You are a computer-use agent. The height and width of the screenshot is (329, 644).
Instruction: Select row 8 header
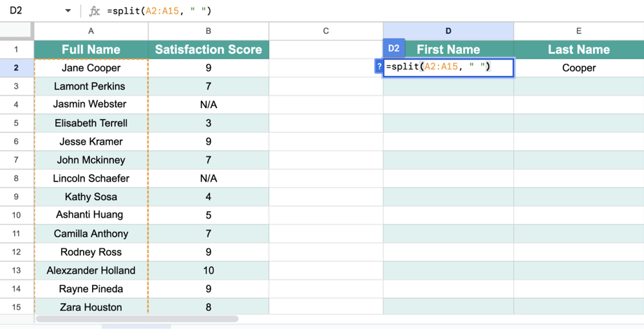point(17,178)
